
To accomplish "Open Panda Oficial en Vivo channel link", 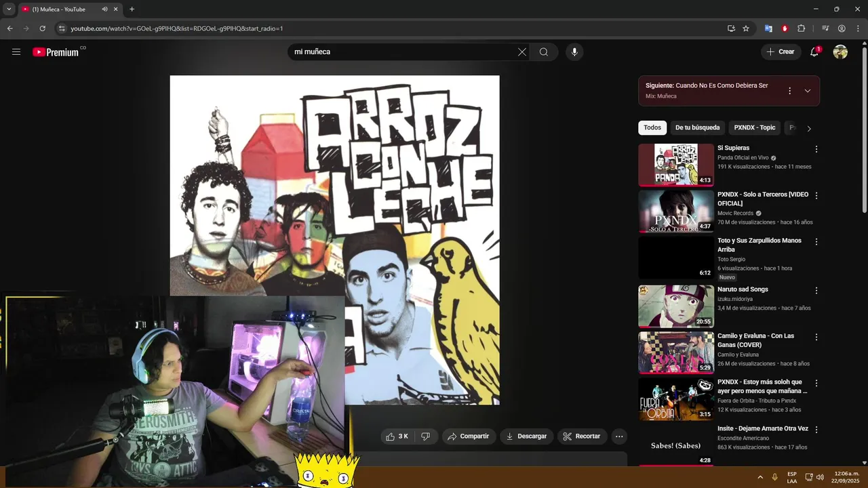I will point(743,157).
